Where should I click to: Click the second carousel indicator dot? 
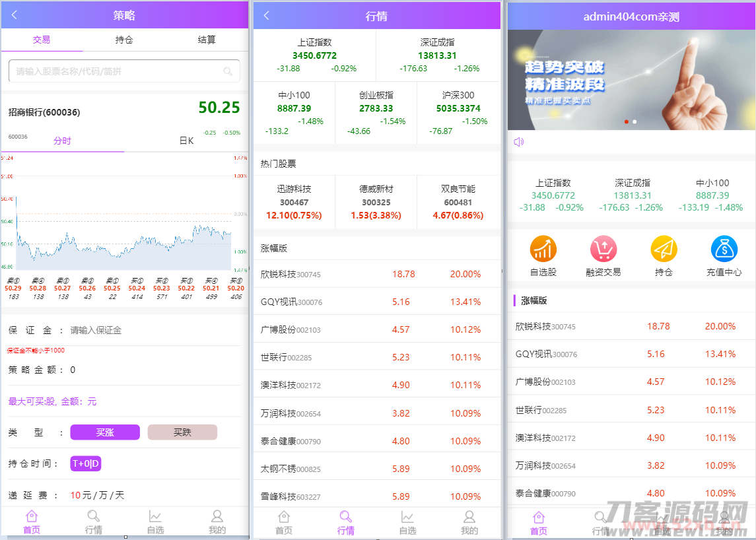pyautogui.click(x=635, y=121)
